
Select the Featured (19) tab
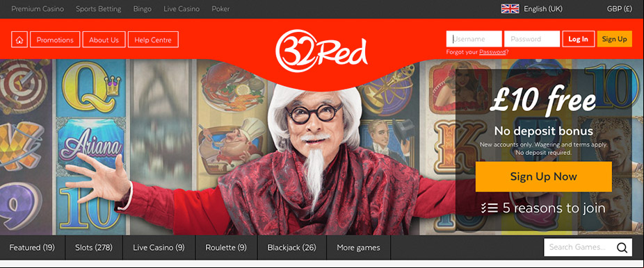(x=32, y=247)
